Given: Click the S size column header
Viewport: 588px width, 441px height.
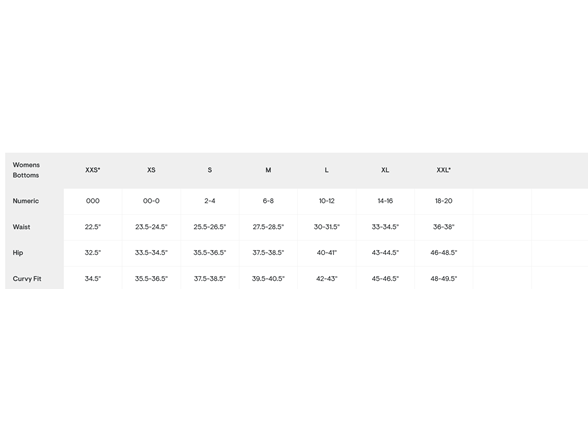Looking at the screenshot, I should (210, 170).
